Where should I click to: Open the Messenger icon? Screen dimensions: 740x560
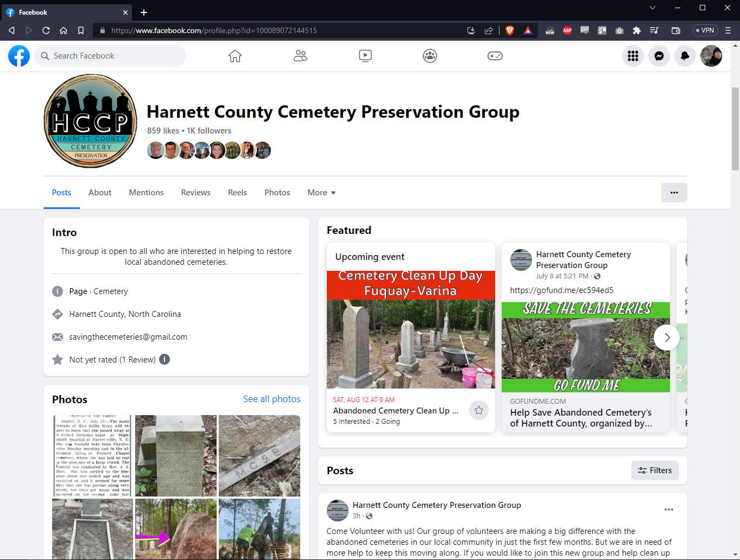point(659,56)
